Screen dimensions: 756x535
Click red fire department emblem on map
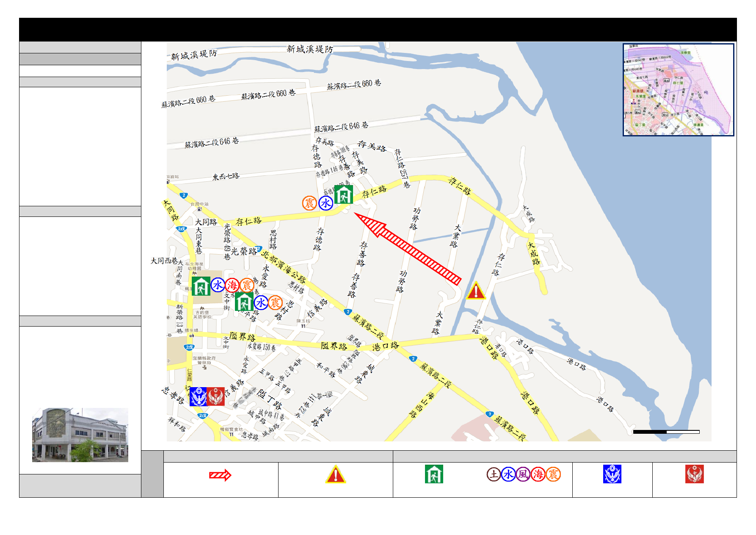(216, 396)
